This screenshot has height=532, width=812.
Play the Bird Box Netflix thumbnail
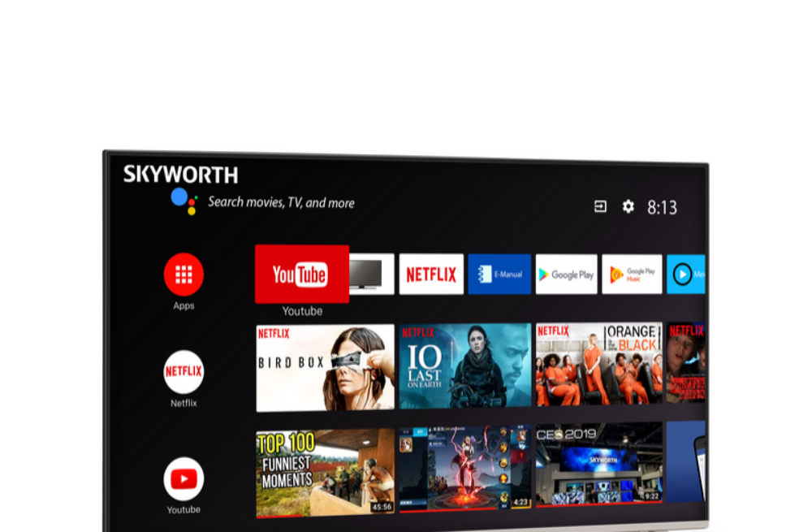(326, 368)
